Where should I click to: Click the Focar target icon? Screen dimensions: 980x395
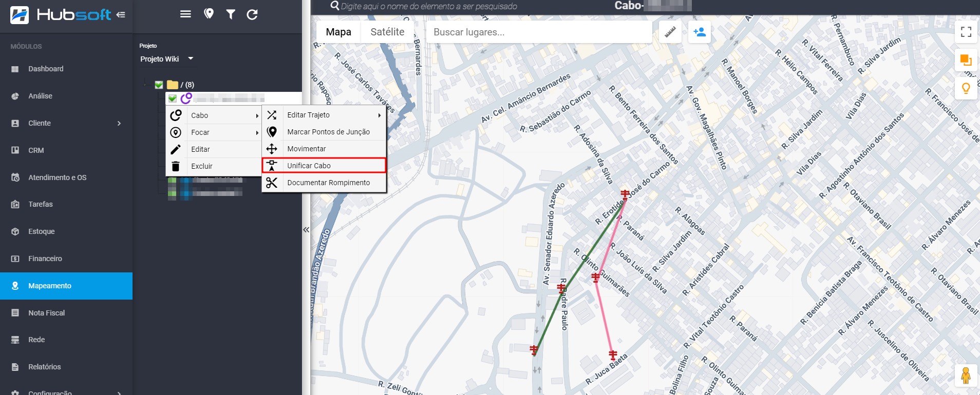pyautogui.click(x=176, y=132)
